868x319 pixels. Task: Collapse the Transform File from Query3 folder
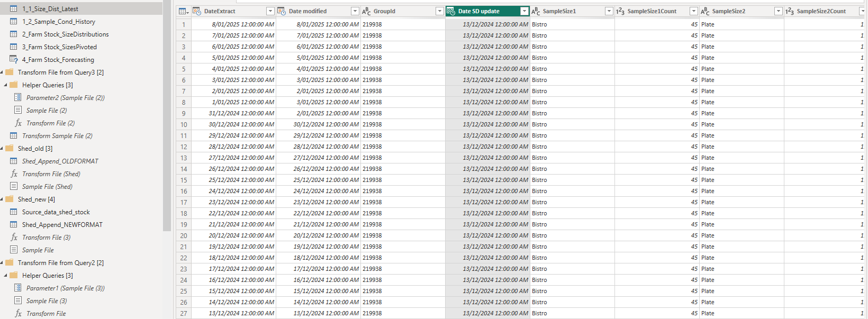coord(2,72)
